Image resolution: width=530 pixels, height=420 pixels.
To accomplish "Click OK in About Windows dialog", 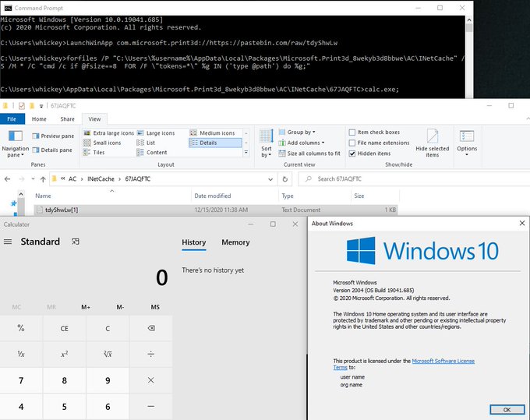I will (507, 410).
